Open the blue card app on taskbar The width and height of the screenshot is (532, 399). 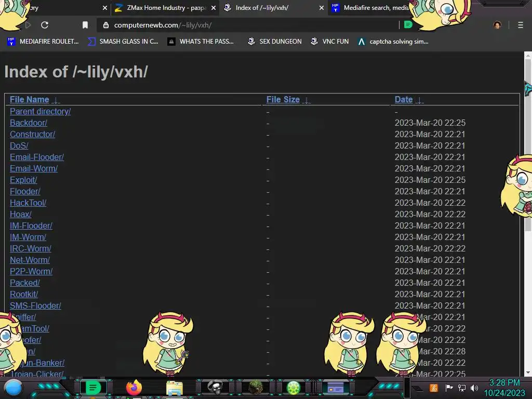coord(335,388)
